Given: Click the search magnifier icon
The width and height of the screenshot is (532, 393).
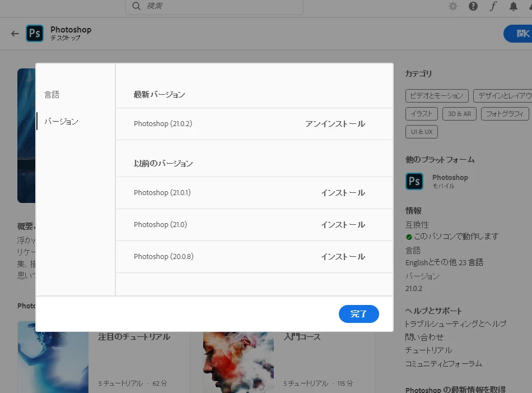Looking at the screenshot, I should [x=137, y=6].
